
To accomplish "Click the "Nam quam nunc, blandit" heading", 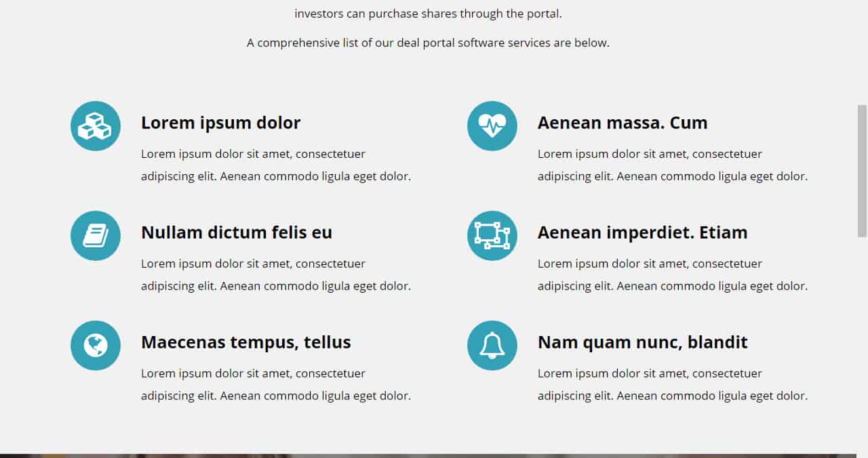I will [x=642, y=342].
